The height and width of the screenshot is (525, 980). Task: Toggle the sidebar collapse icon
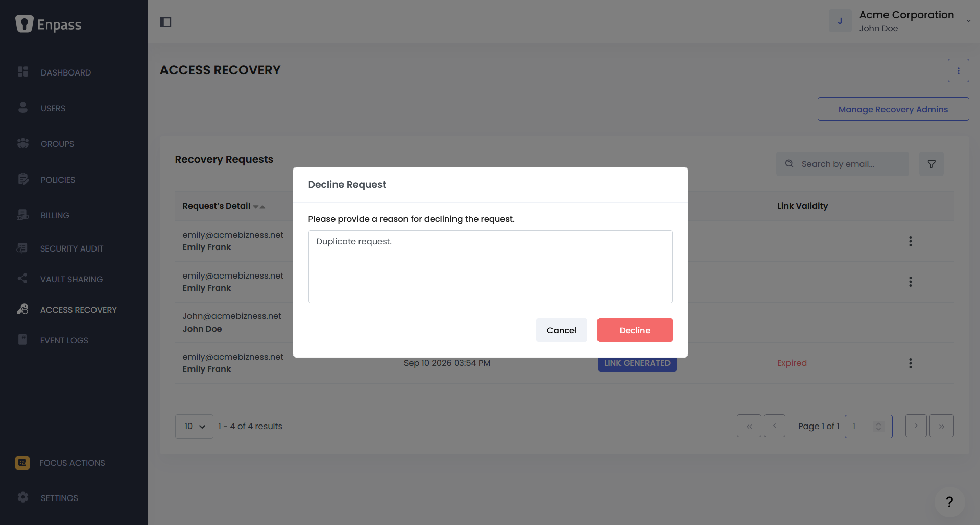click(165, 22)
